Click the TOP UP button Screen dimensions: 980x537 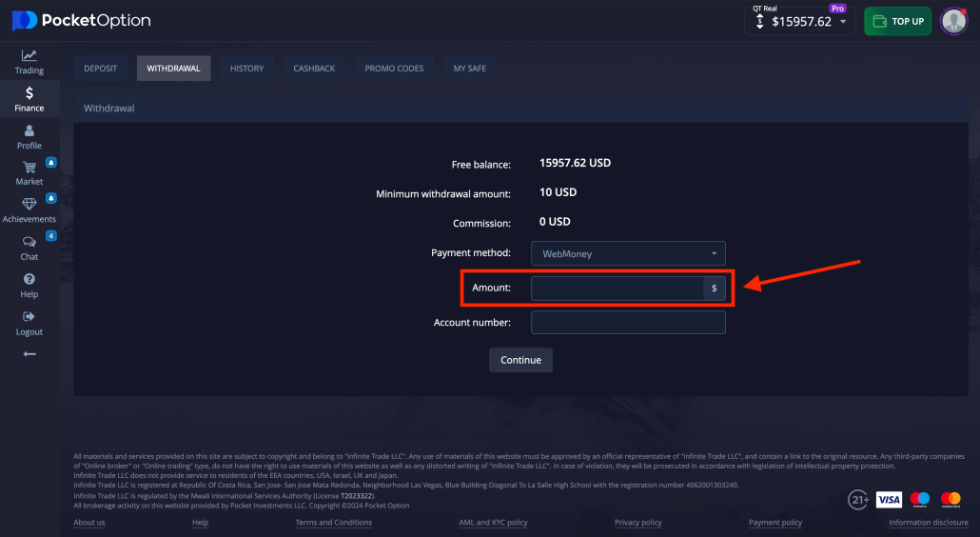coord(897,21)
